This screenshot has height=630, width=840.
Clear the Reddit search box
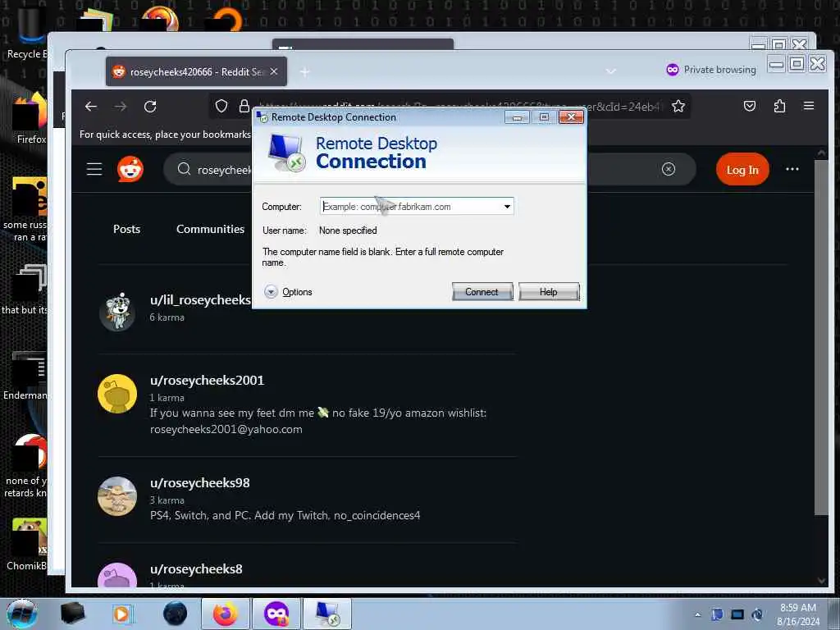(669, 169)
